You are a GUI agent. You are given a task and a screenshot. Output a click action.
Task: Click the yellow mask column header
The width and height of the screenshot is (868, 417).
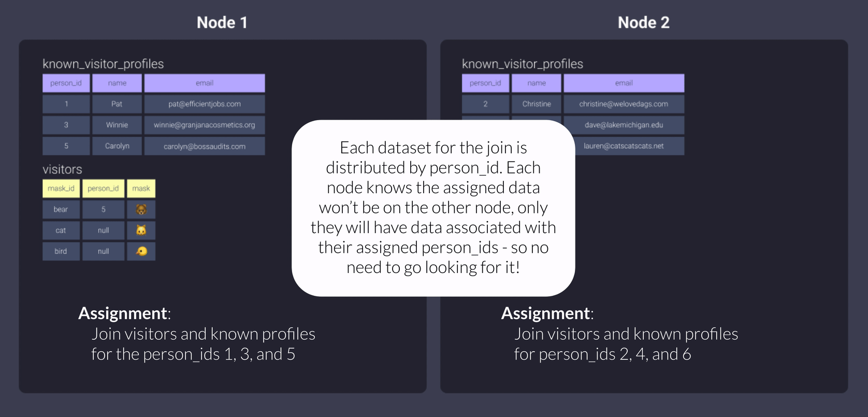point(141,189)
